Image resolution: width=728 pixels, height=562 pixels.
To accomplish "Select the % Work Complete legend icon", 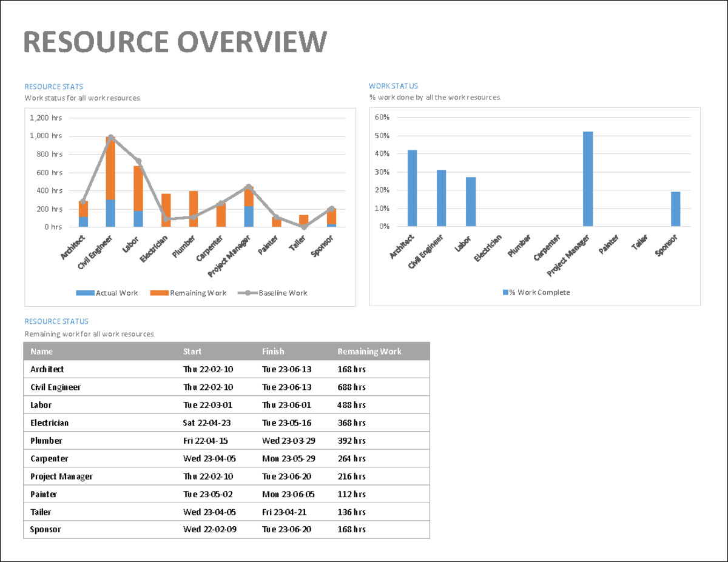I will [504, 292].
